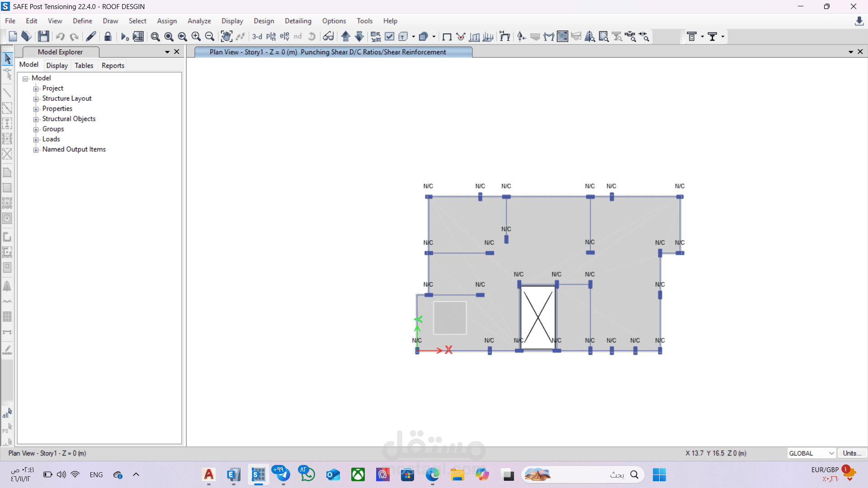Click Show Undeformed Shape icon

coord(447,37)
